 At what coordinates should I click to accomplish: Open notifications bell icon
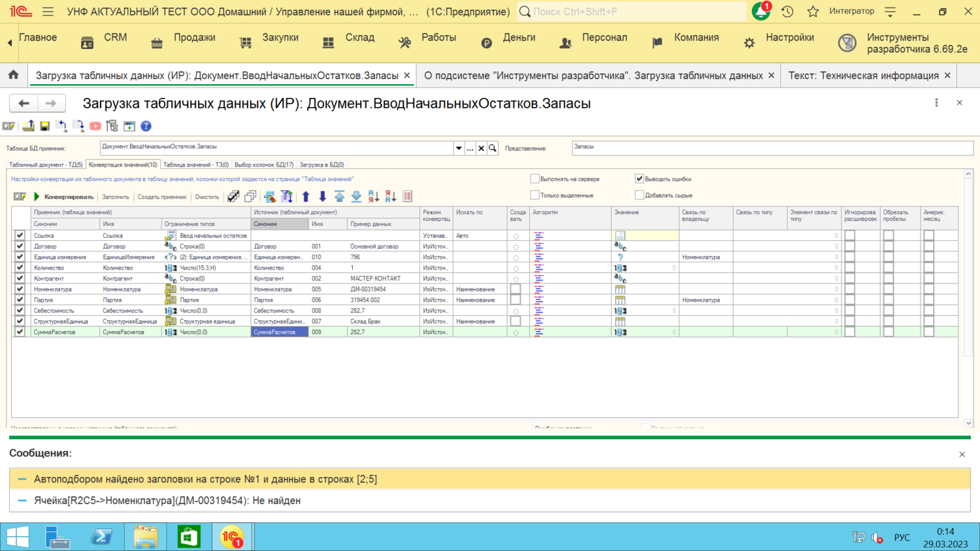pyautogui.click(x=760, y=11)
